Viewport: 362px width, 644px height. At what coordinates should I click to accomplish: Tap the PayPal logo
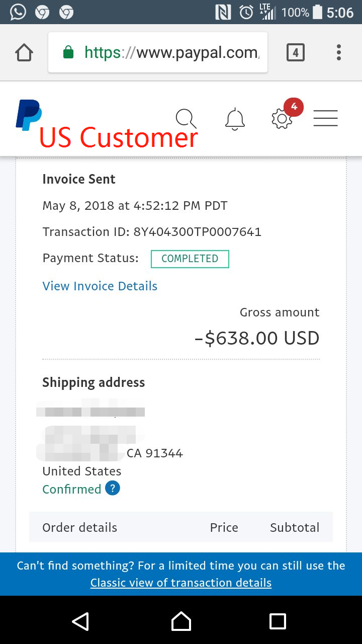click(x=29, y=115)
